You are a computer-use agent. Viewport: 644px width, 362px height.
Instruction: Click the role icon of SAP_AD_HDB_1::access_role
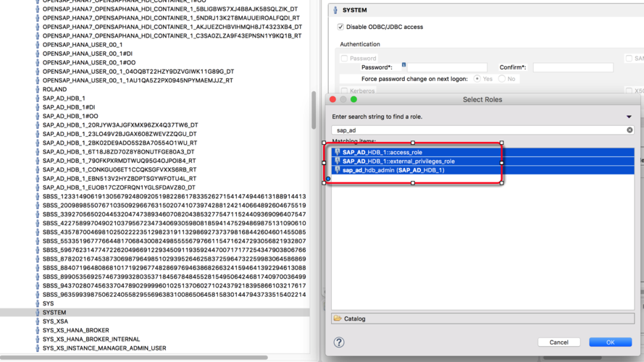point(337,152)
